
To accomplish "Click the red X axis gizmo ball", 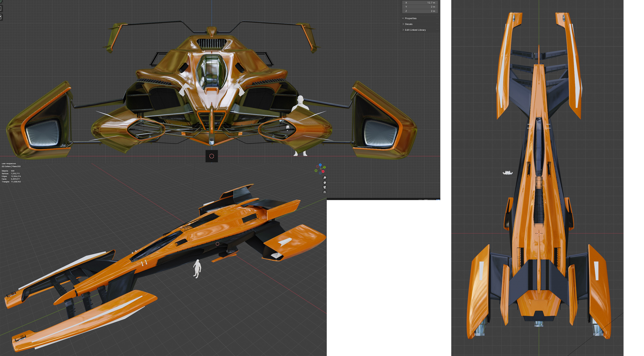I will tap(323, 172).
